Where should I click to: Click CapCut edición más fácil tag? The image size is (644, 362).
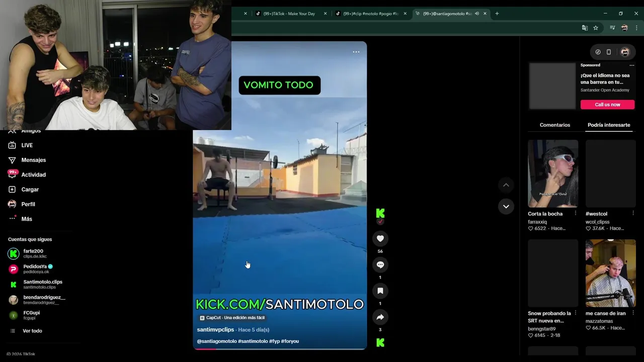[x=232, y=318]
